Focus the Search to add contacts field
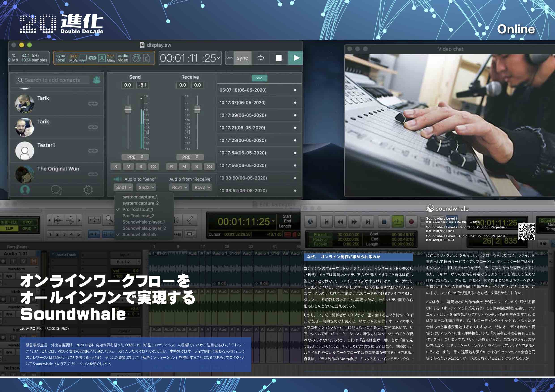555x392 pixels. pyautogui.click(x=52, y=80)
